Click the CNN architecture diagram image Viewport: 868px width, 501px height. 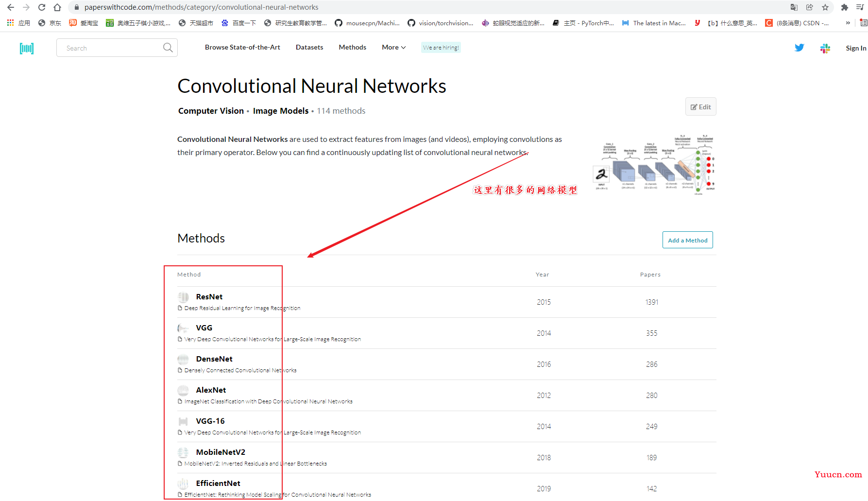tap(654, 165)
